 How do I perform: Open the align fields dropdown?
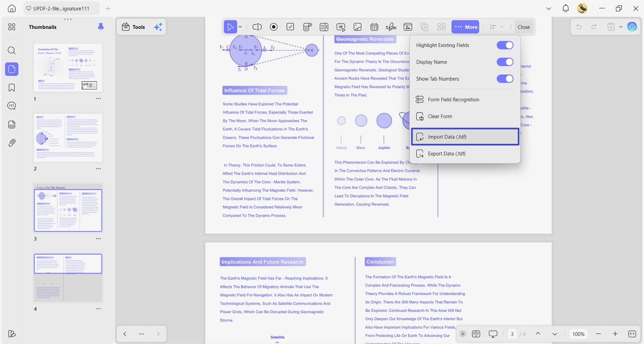coord(496,27)
